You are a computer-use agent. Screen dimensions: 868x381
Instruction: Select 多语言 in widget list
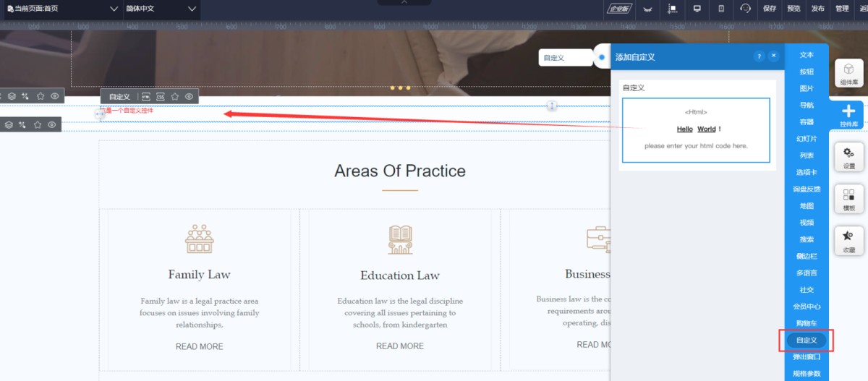click(807, 273)
